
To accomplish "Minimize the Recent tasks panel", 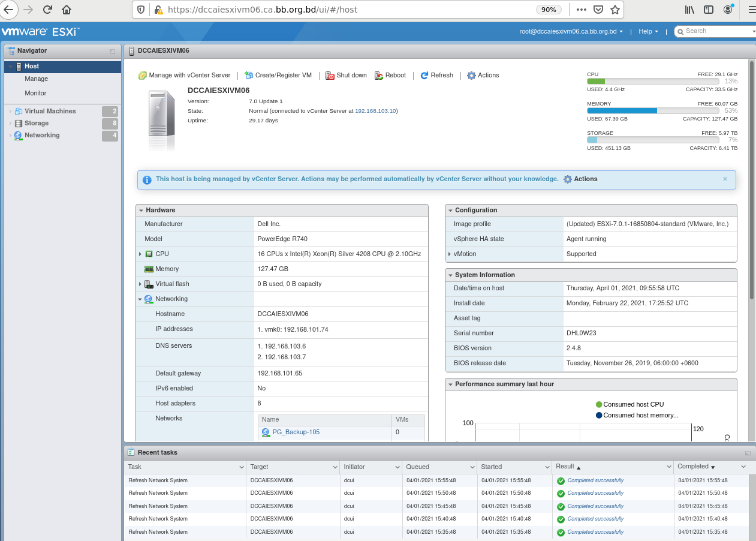I will 748,453.
